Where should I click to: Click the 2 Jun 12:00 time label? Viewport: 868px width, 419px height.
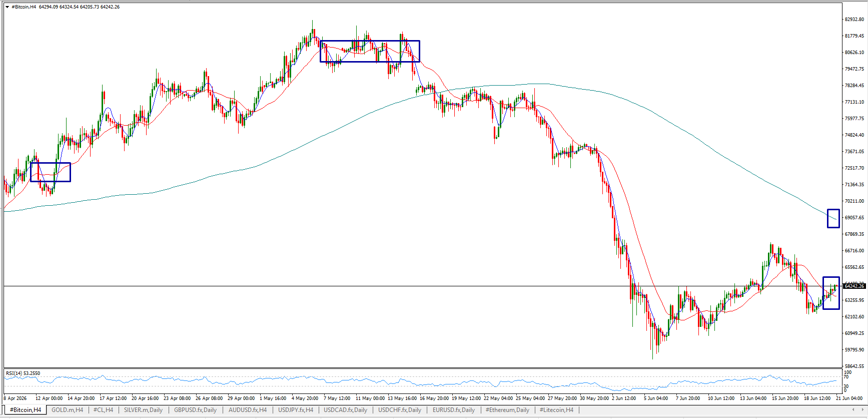coord(624,398)
